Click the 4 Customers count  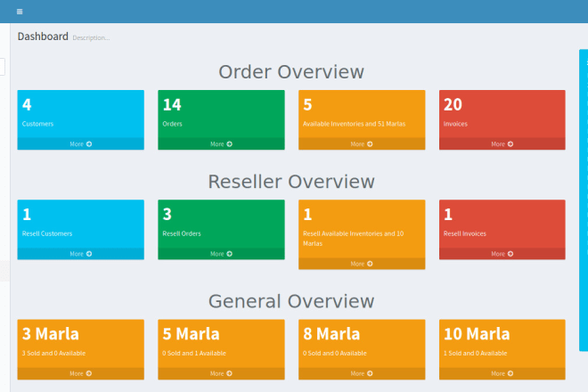tap(27, 104)
